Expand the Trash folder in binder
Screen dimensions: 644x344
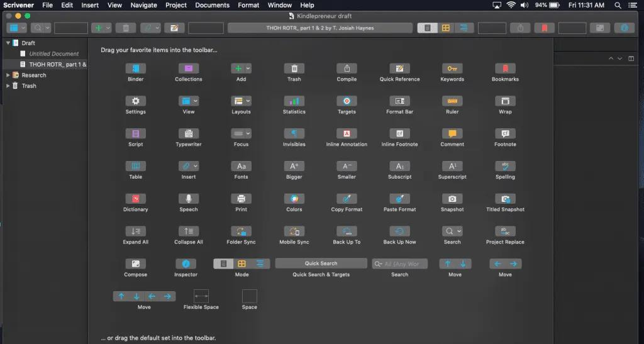point(8,86)
